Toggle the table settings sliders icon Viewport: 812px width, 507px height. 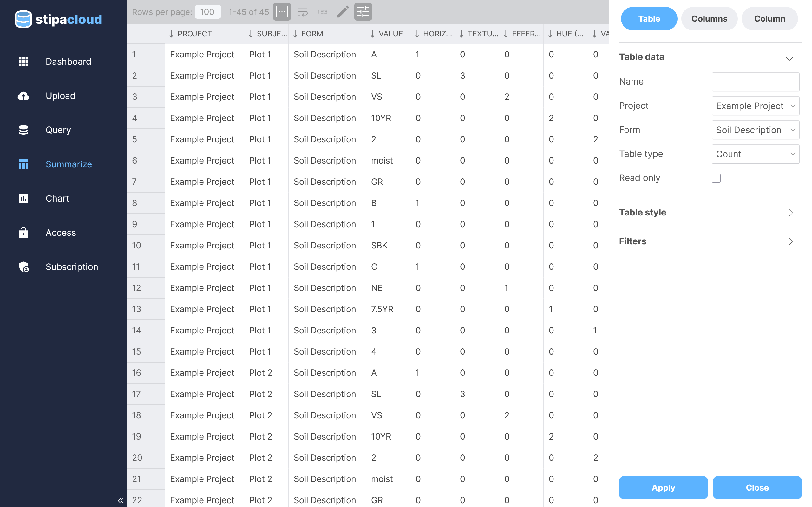click(363, 12)
